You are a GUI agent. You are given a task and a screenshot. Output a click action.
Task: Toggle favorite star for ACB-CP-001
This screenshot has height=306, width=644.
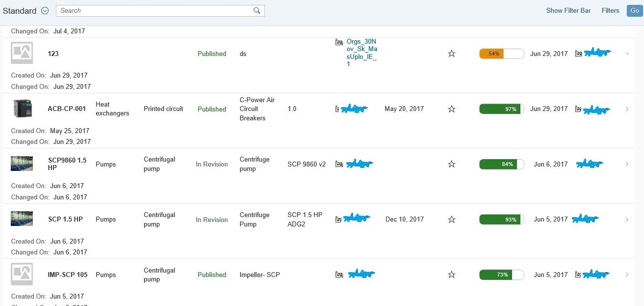click(452, 109)
